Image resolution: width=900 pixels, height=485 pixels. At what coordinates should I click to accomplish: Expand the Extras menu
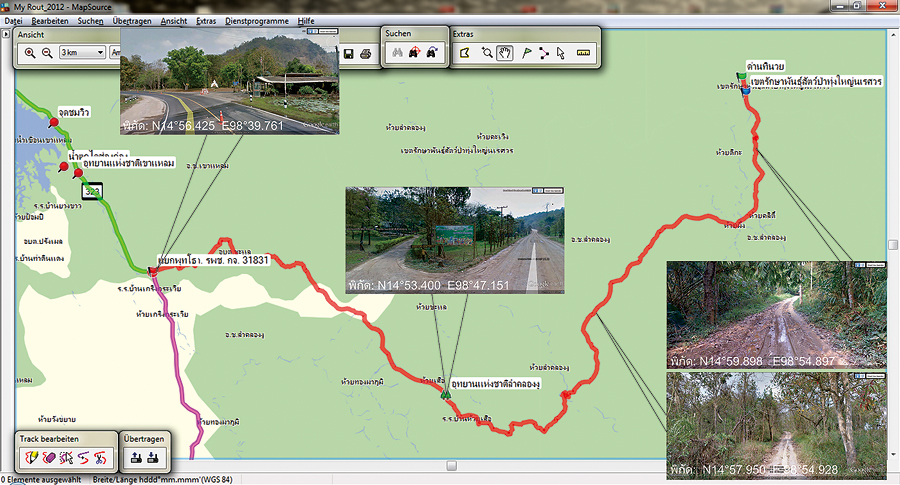[x=206, y=20]
